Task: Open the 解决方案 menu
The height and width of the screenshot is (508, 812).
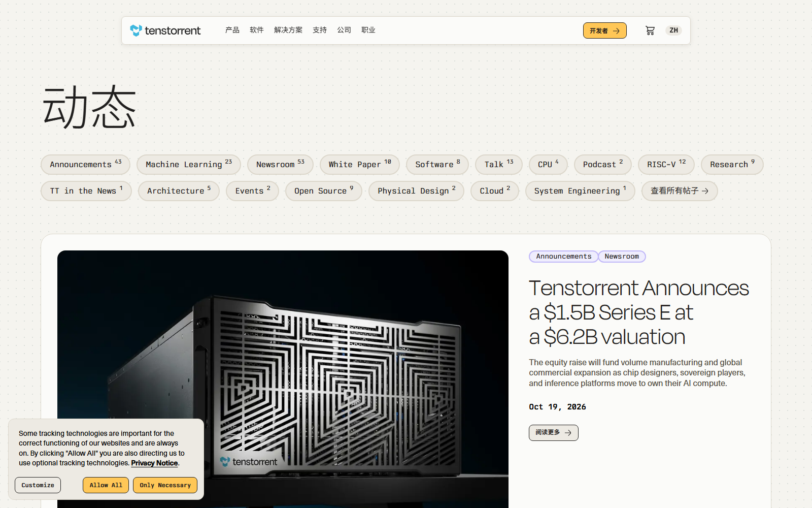Action: pyautogui.click(x=288, y=30)
